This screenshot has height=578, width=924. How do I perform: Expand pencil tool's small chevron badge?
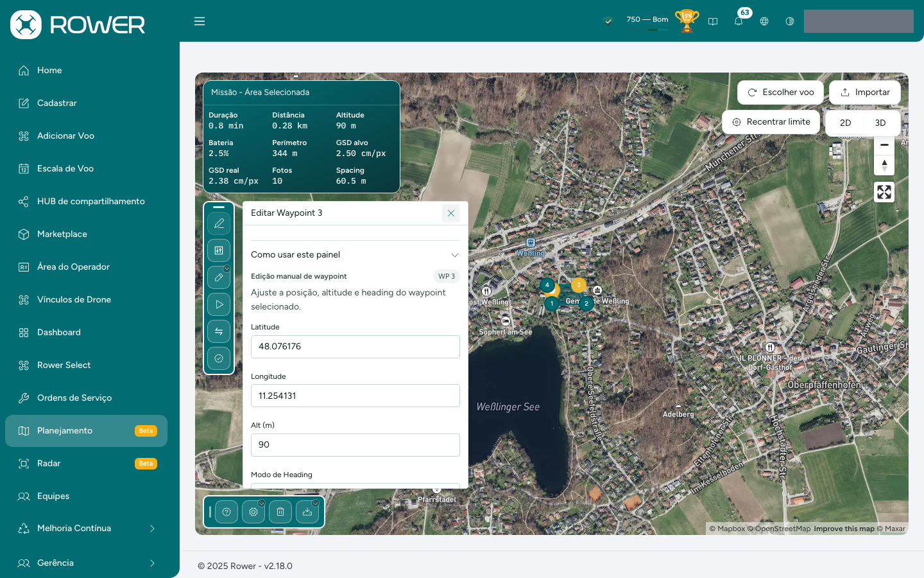pos(227,269)
